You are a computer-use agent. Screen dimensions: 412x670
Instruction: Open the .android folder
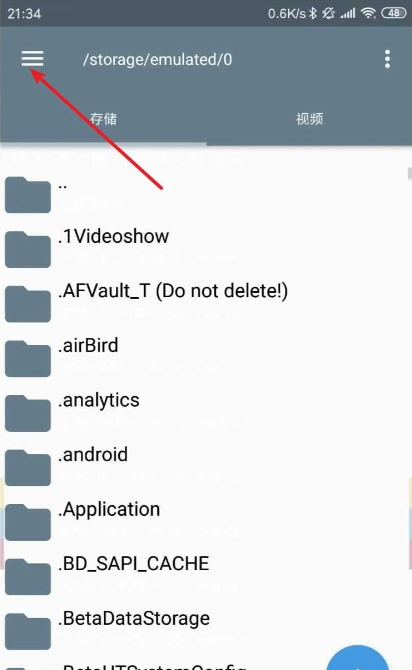(206, 467)
